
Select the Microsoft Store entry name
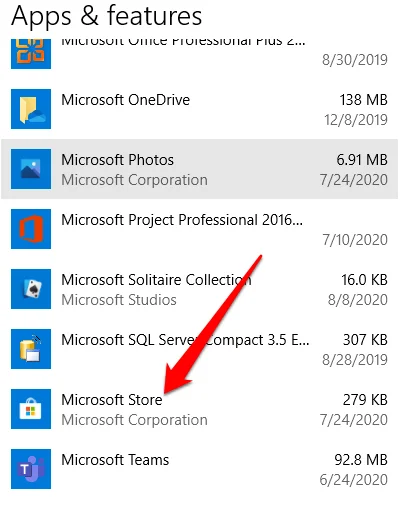(x=112, y=400)
